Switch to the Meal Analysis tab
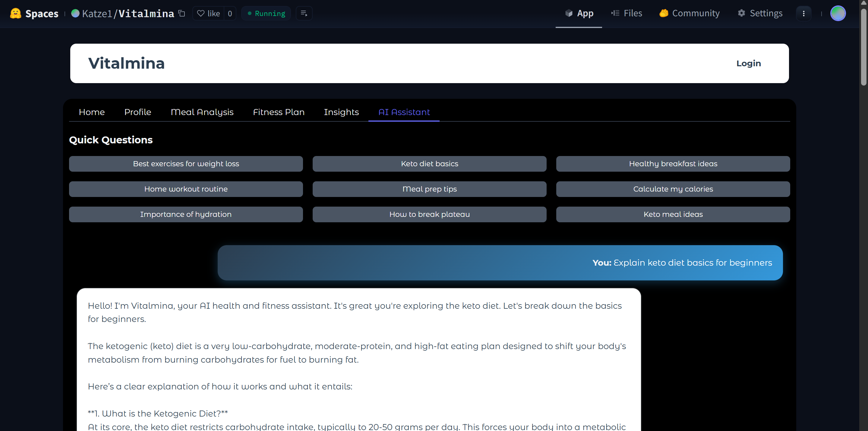868x431 pixels. 202,112
